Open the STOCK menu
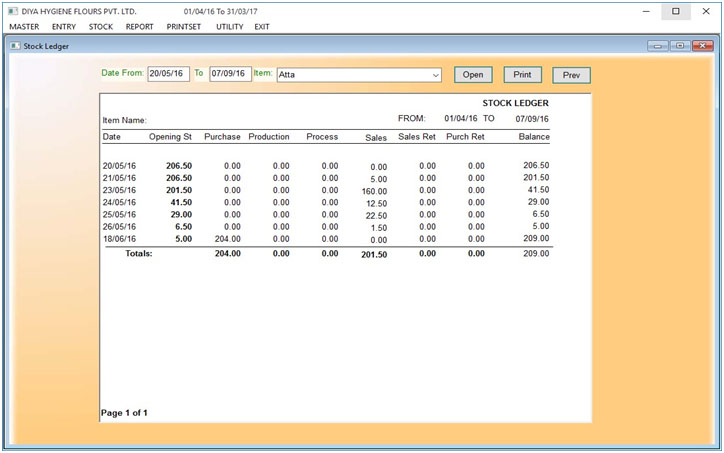 coord(100,26)
